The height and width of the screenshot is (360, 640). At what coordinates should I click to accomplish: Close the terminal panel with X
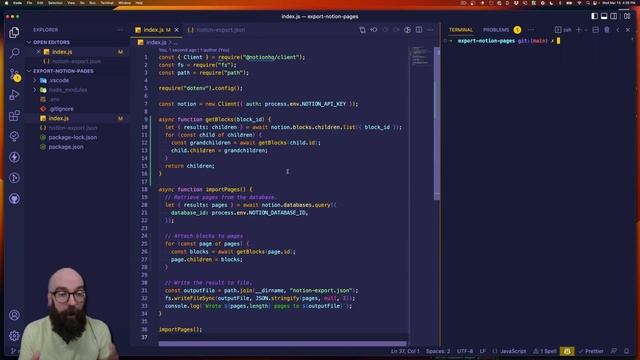click(x=628, y=30)
